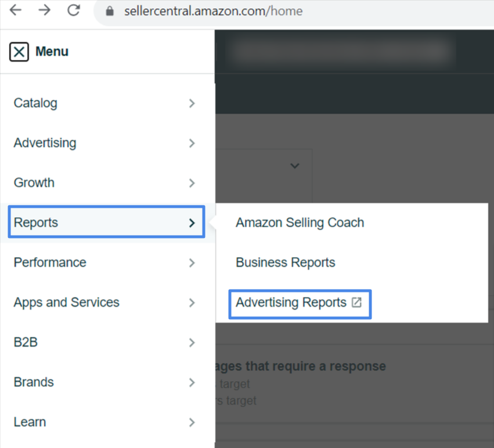Open the Brands menu item

pyautogui.click(x=107, y=382)
